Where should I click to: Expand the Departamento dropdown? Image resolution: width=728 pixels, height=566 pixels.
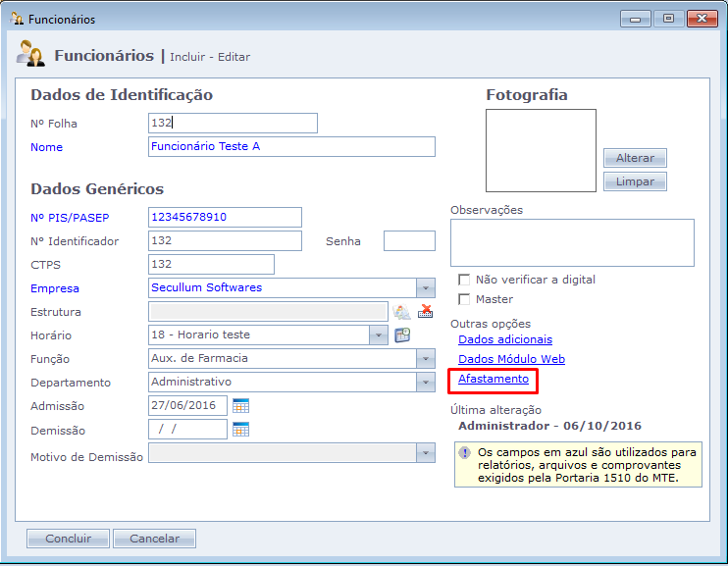(x=425, y=383)
